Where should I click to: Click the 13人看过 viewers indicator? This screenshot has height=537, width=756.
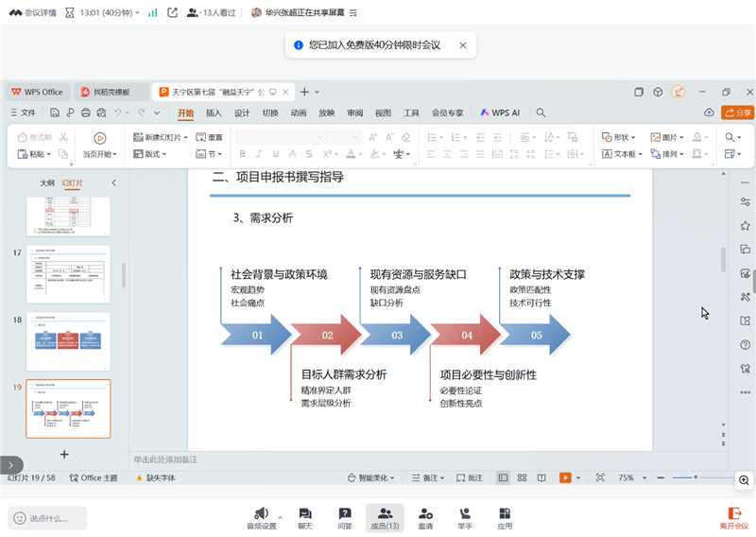point(211,13)
